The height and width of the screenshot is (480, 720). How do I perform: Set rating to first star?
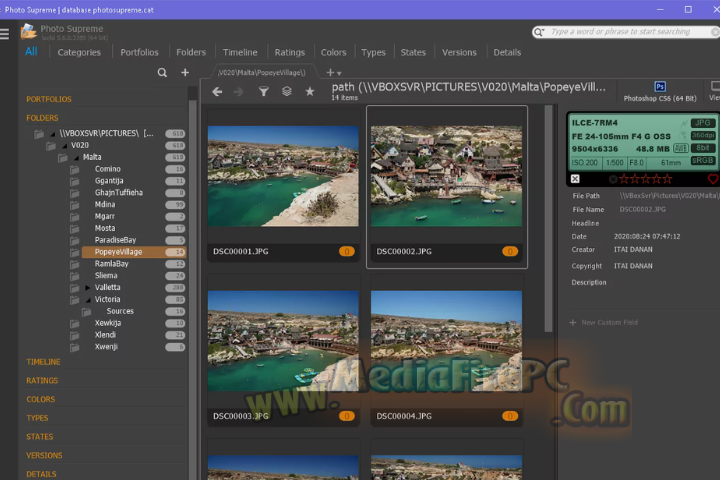tap(624, 179)
